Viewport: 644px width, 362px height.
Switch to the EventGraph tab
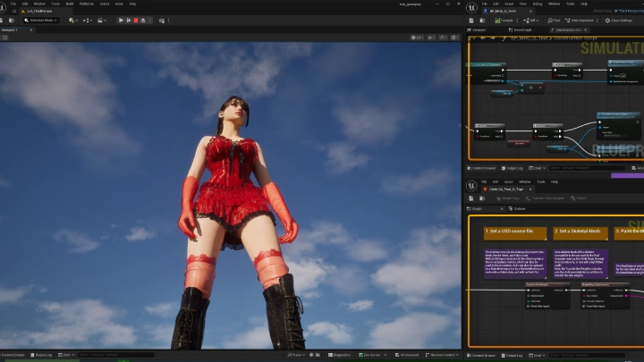pos(521,29)
